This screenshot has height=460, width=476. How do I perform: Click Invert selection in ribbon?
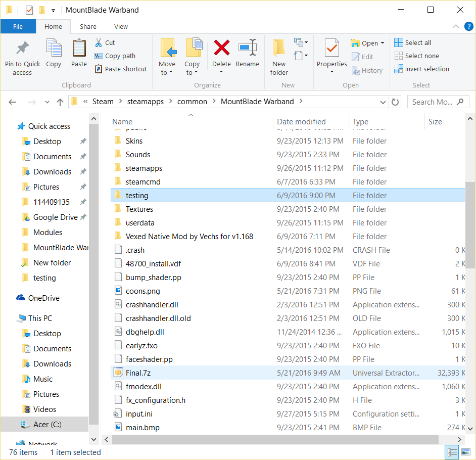tap(421, 69)
